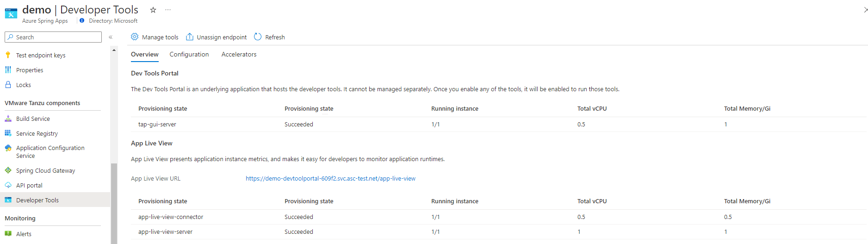Click running instance 1/1 for app-live-view-connector
The width and height of the screenshot is (868, 244).
(x=435, y=217)
